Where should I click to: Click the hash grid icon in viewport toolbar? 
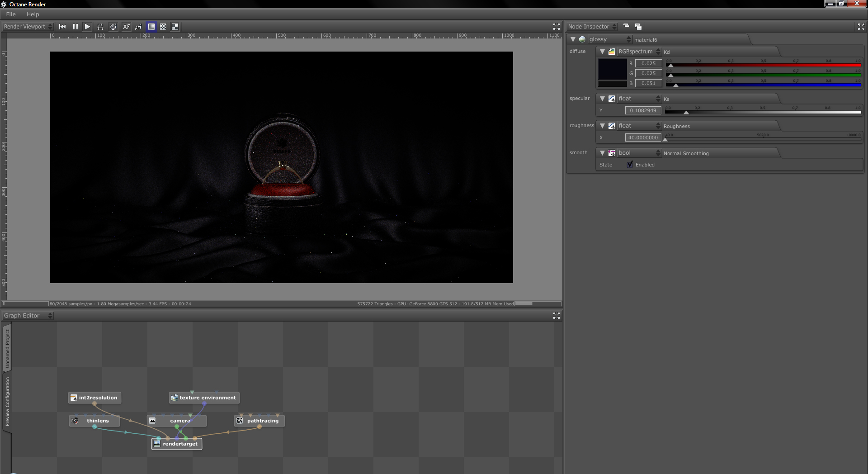point(100,27)
